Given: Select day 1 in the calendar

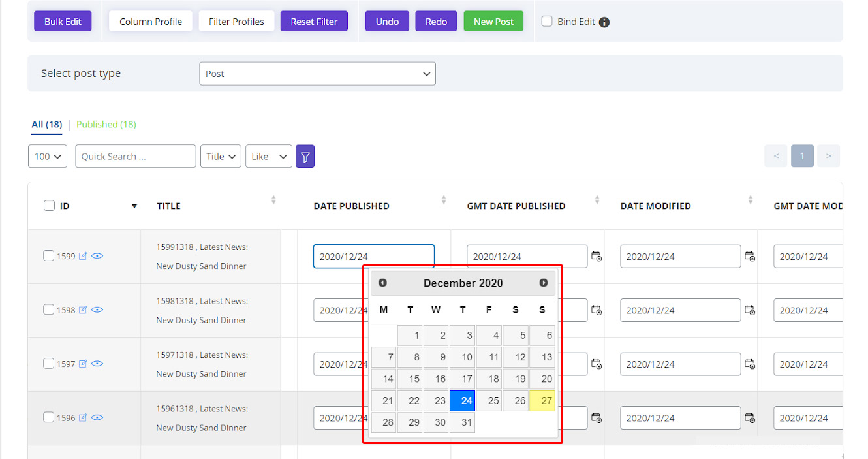Looking at the screenshot, I should click(410, 336).
